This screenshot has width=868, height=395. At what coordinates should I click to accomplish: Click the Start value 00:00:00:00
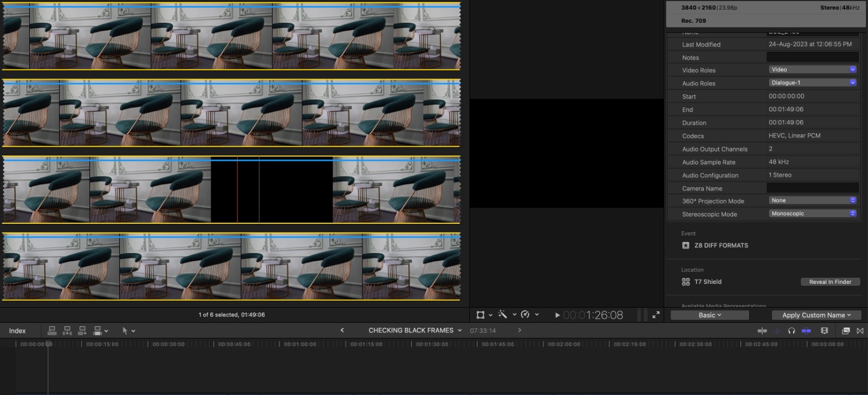point(786,96)
